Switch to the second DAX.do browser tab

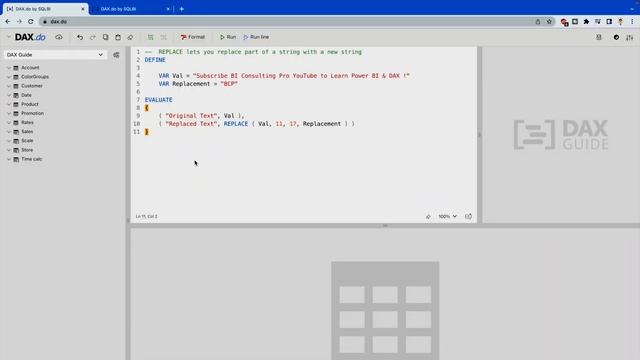(131, 9)
